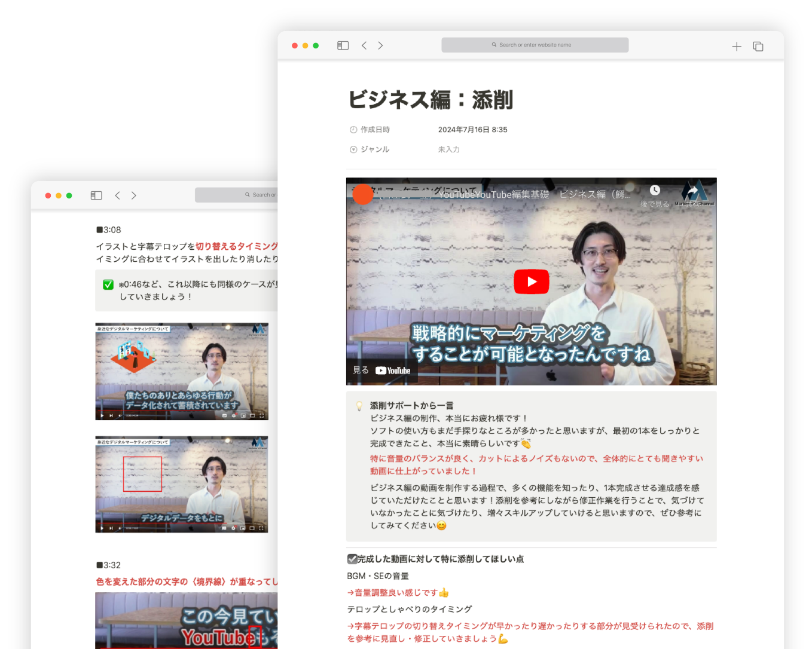Toggle sidebar in the front browser window
The width and height of the screenshot is (812, 649).
(x=343, y=45)
